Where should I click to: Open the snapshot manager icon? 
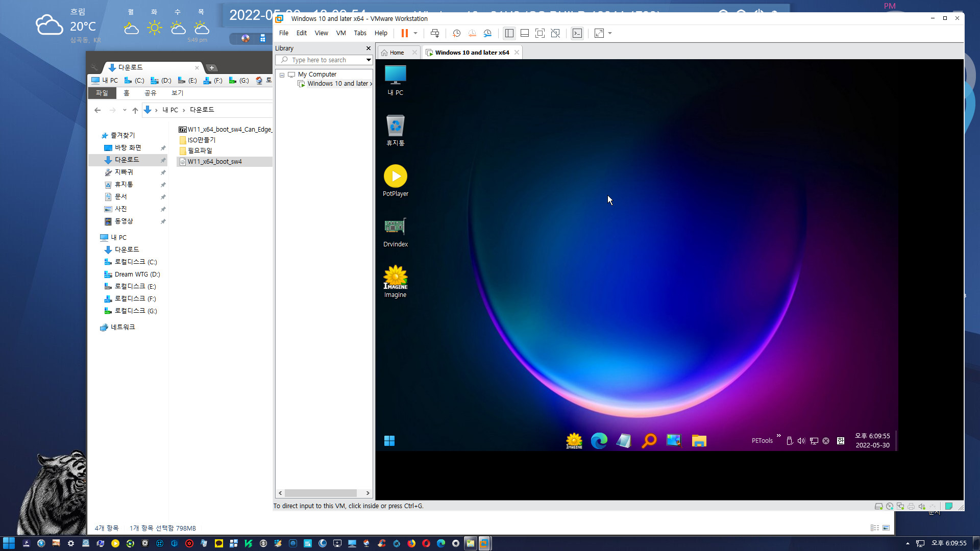(488, 33)
